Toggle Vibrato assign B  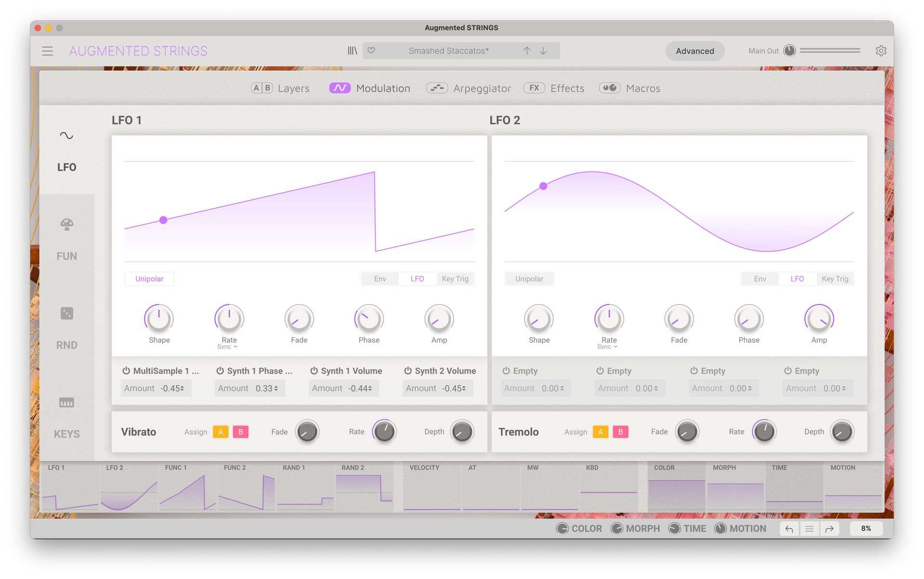click(x=241, y=432)
